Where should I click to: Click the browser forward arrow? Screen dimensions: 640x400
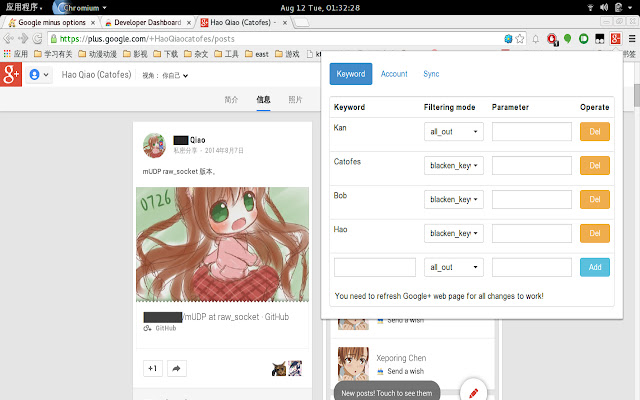(x=23, y=39)
